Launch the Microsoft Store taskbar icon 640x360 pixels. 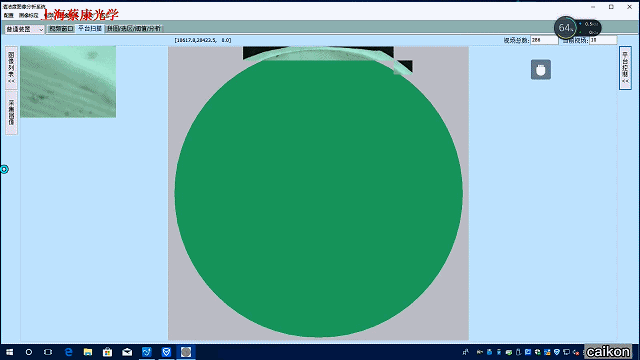107,352
